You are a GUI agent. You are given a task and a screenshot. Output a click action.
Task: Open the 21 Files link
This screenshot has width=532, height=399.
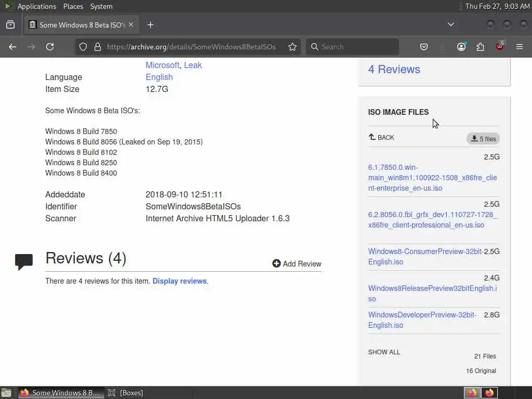pyautogui.click(x=485, y=356)
